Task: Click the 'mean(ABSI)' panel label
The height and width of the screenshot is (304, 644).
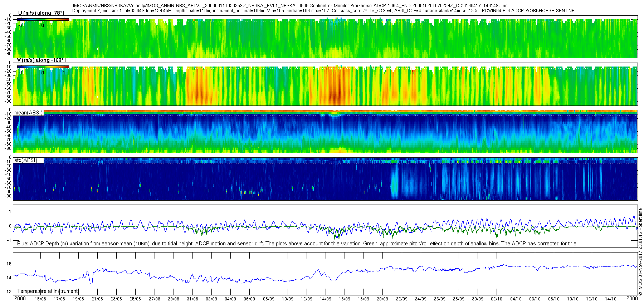Action: pos(29,113)
